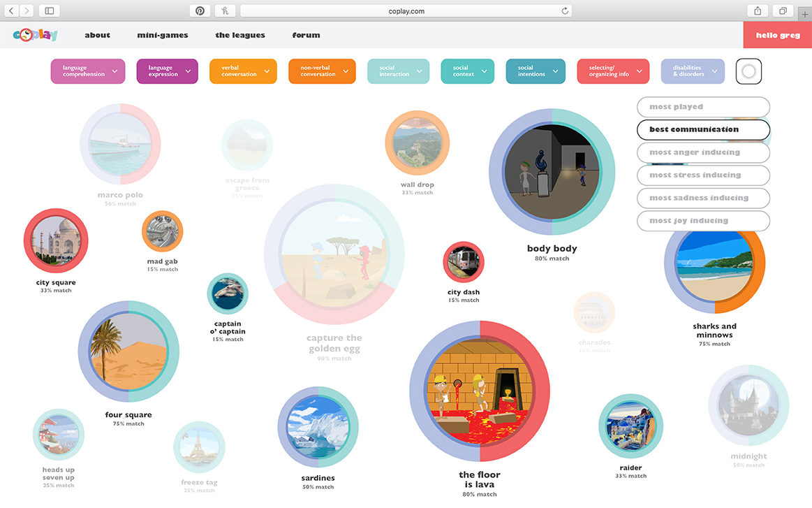
Task: Expand the language comprehension dropdown
Action: [x=88, y=71]
